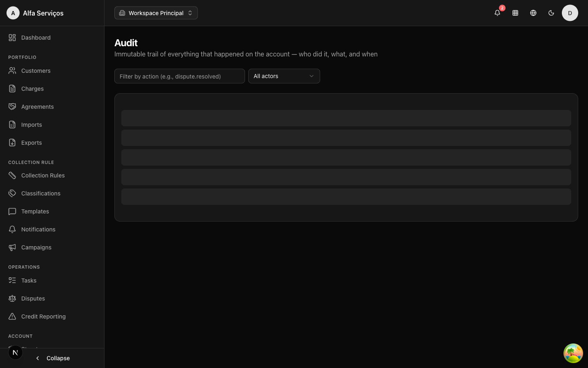
Task: Click the Alfa Serviços company avatar
Action: click(13, 13)
